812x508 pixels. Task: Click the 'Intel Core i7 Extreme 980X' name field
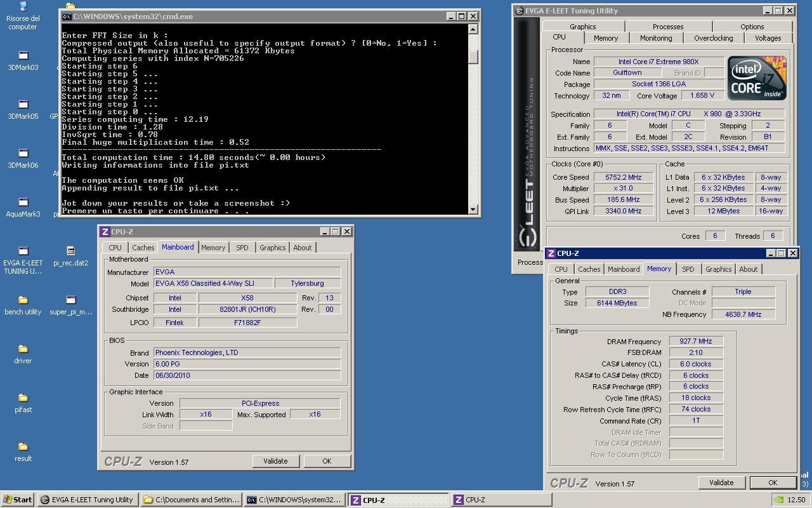(x=658, y=62)
